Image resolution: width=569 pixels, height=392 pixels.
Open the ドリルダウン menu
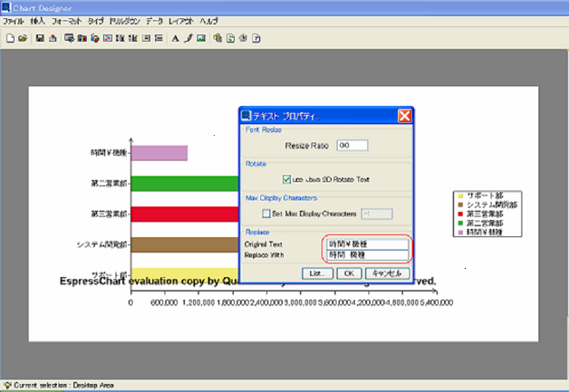pyautogui.click(x=123, y=20)
